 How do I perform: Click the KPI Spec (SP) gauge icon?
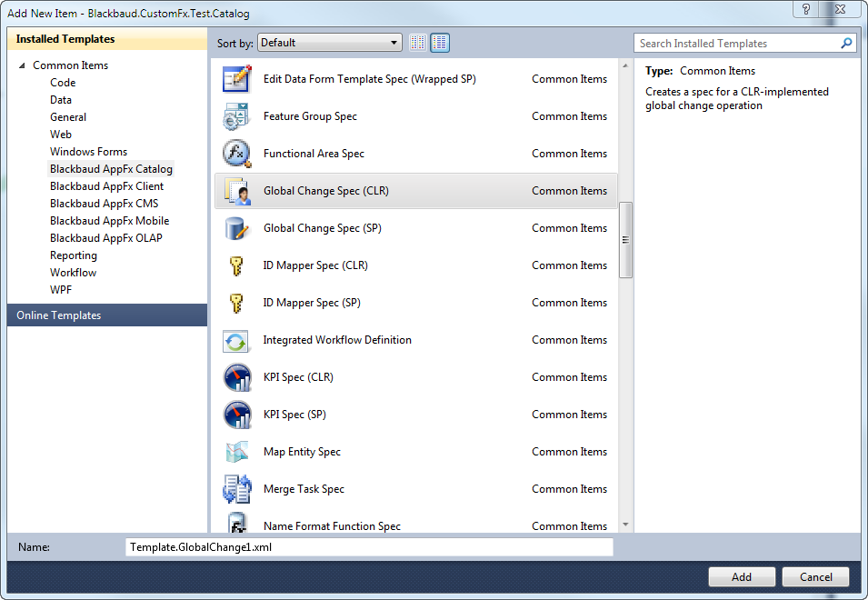point(237,415)
